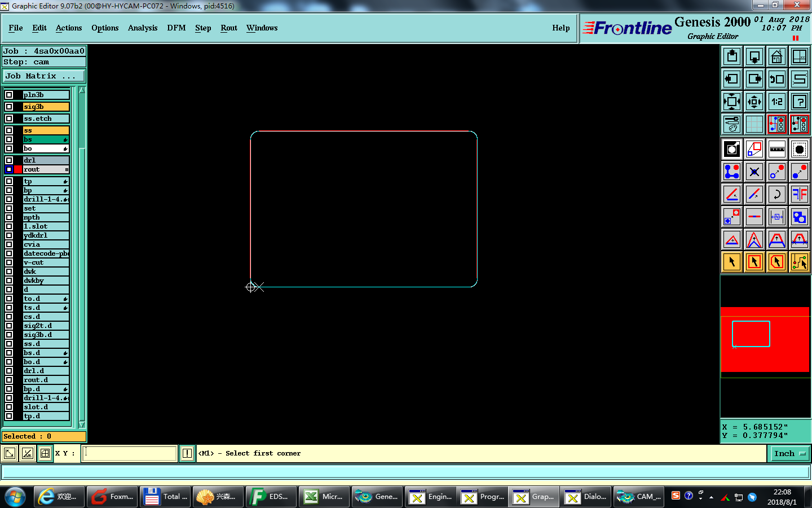This screenshot has height=508, width=812.
Task: Switch to the EDS... taskbar item
Action: pyautogui.click(x=271, y=497)
